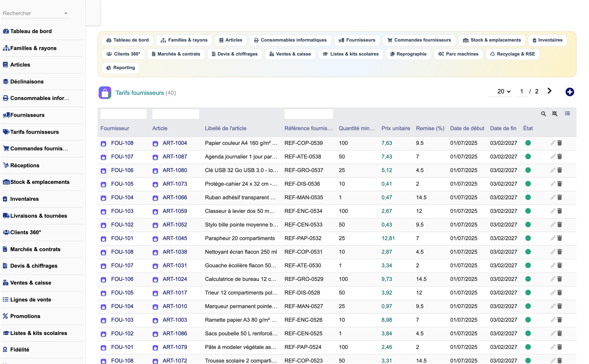Edit the ART-1052 row pencil icon

[x=553, y=225]
